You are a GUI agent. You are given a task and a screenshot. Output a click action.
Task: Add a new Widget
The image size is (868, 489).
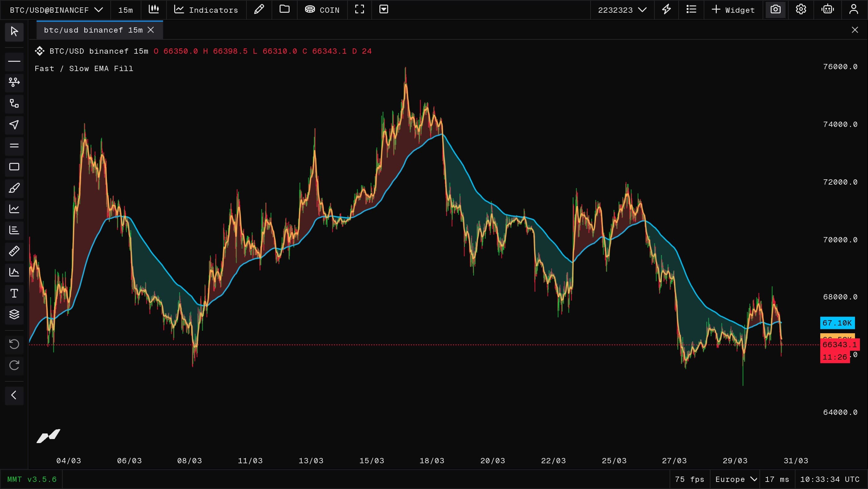point(733,10)
